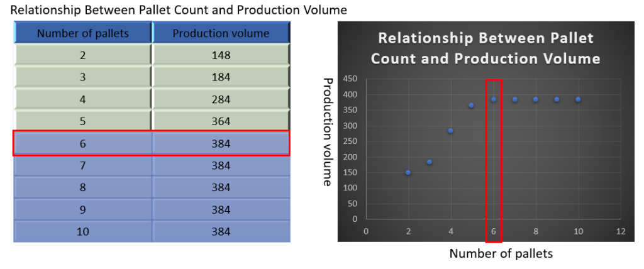
Task: Click the data point at 4 pallets
Action: [x=450, y=131]
